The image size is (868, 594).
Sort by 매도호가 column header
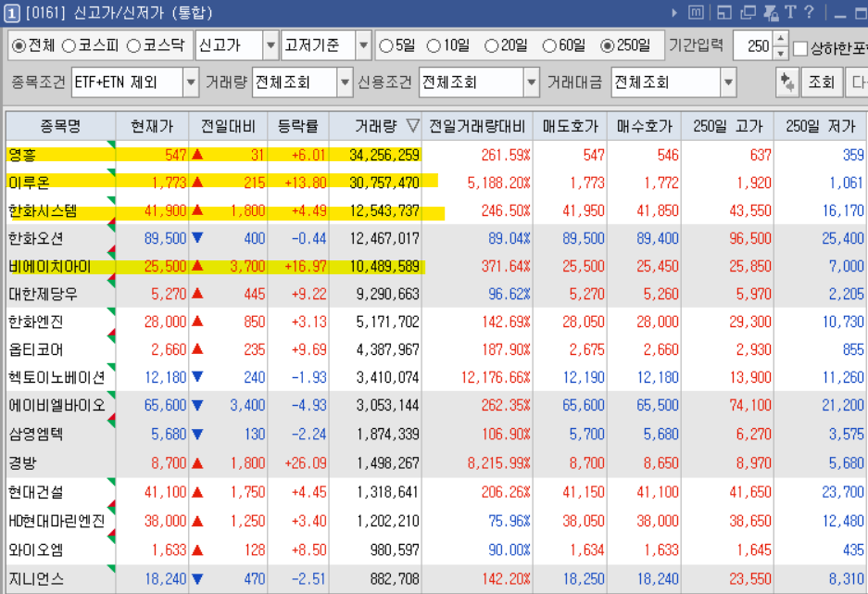point(571,126)
